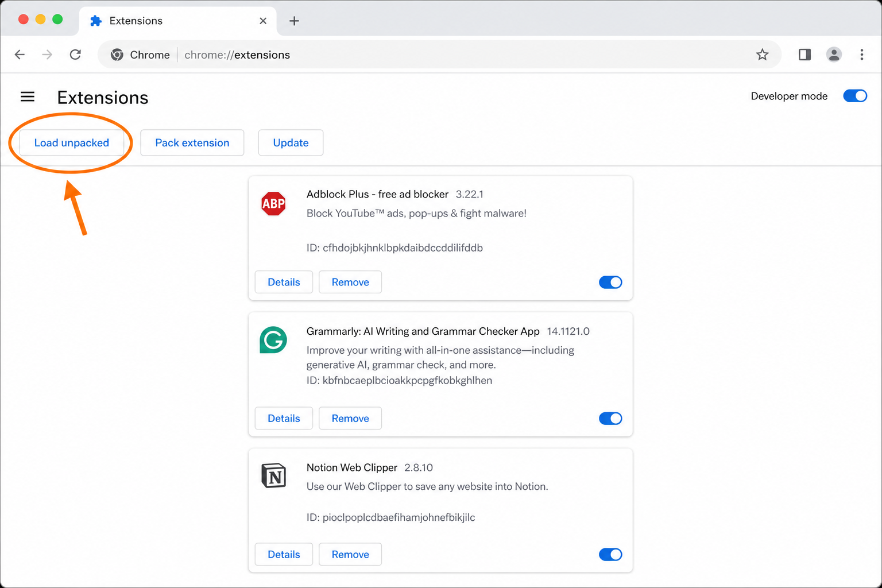Remove the Adblock Plus extension
Screen dimensions: 882x588
coord(350,282)
